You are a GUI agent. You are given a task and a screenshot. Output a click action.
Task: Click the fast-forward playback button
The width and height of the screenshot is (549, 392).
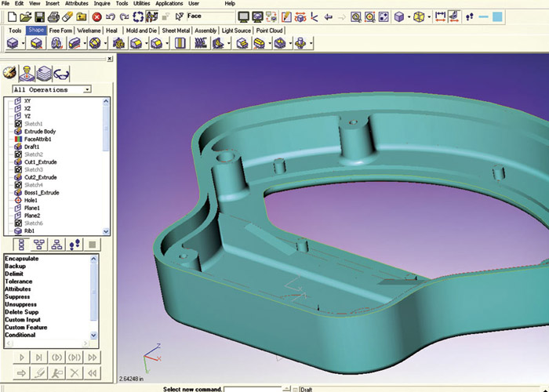click(x=93, y=357)
